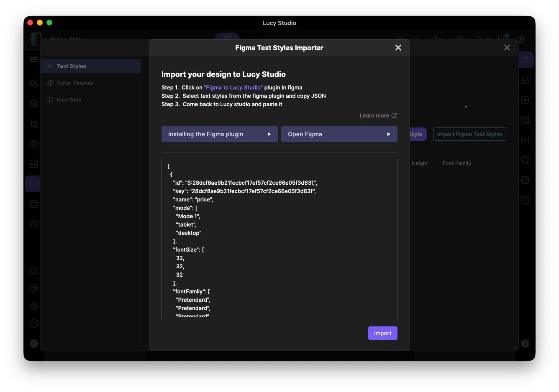
Task: Open the components diamond icon in left sidebar
Action: (34, 144)
